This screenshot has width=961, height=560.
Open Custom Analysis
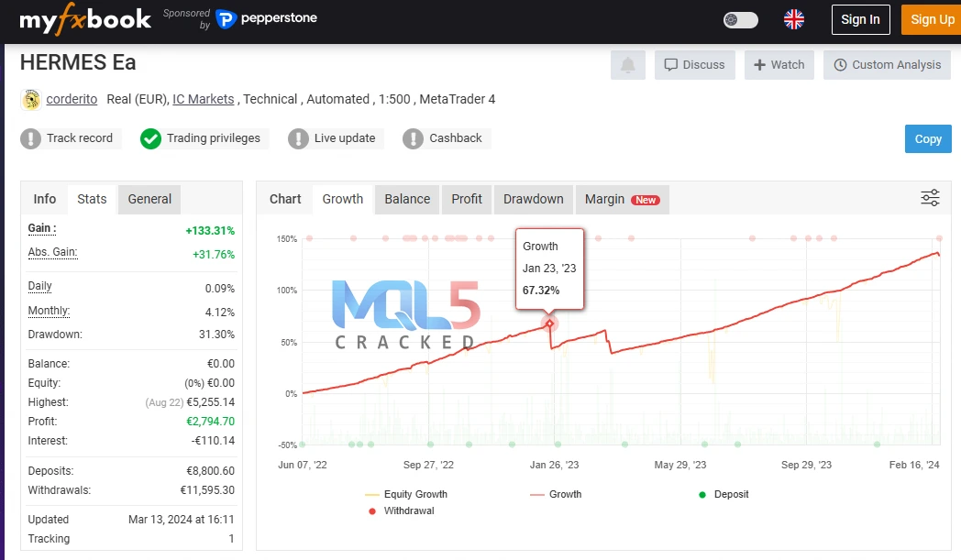tap(887, 65)
